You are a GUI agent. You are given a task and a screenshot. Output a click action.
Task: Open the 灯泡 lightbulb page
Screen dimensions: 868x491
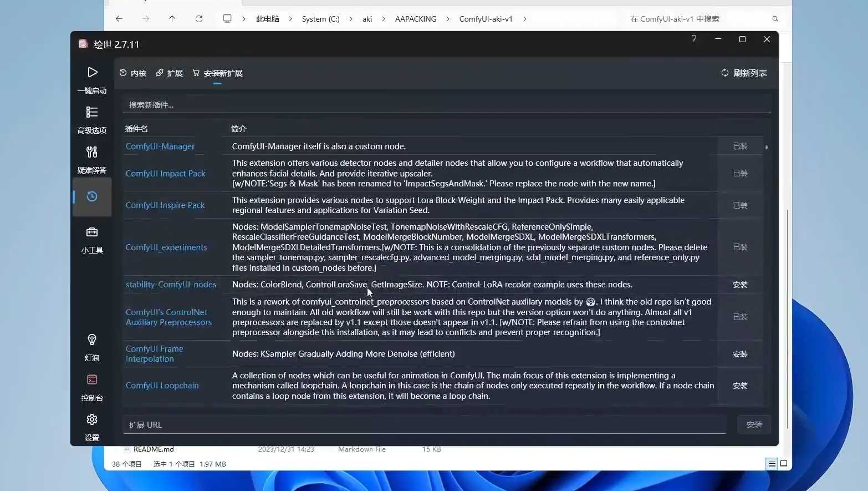click(x=92, y=347)
